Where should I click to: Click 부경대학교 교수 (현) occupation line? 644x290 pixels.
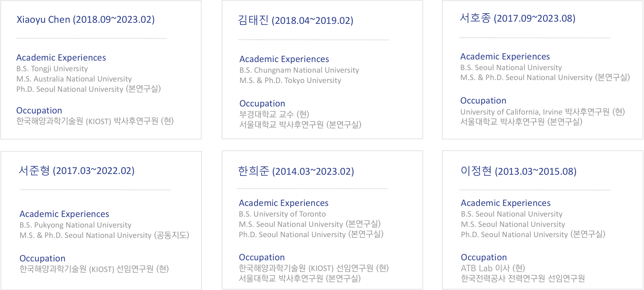coord(274,114)
